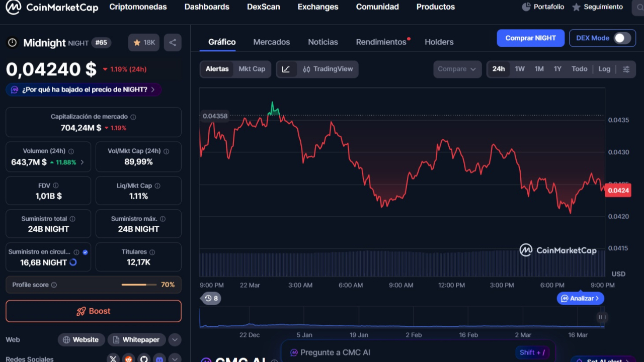Image resolution: width=644 pixels, height=362 pixels.
Task: Open the GitHub social link
Action: (x=144, y=359)
